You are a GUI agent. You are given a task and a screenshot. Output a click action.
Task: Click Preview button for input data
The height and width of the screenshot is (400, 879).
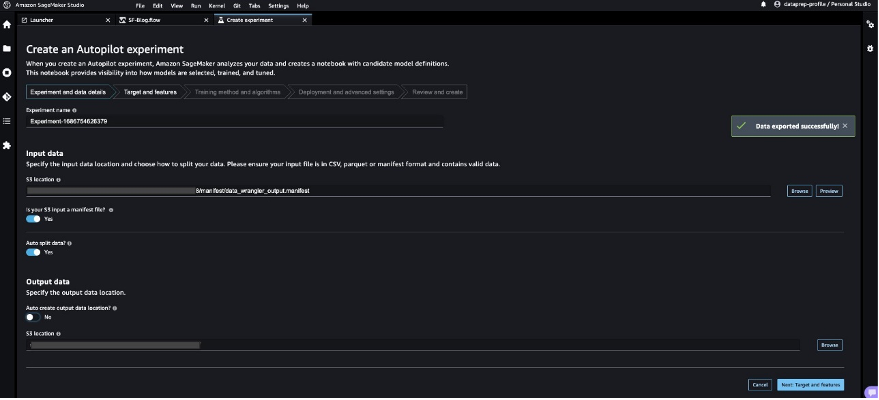click(x=829, y=191)
